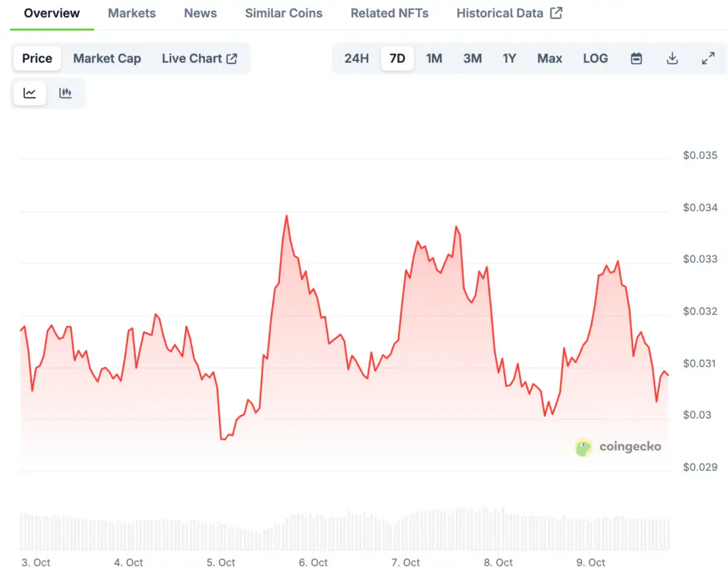Choose the 1Y time range
728x574 pixels.
509,58
